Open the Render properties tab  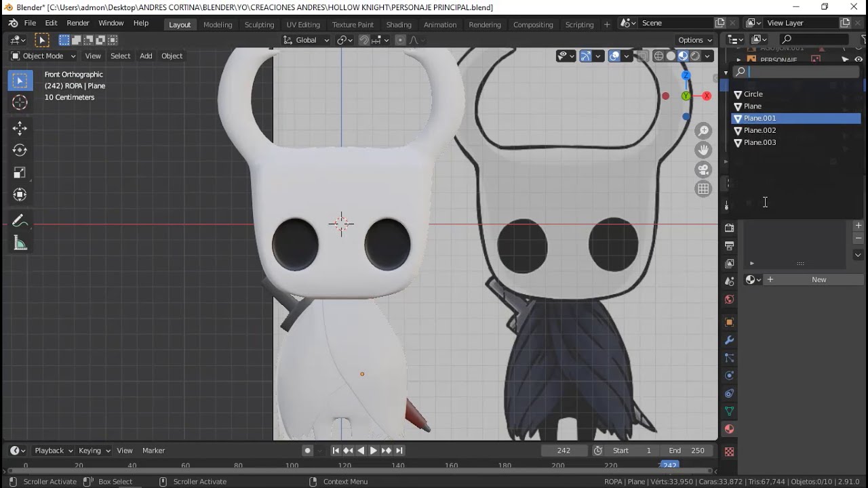coord(730,228)
